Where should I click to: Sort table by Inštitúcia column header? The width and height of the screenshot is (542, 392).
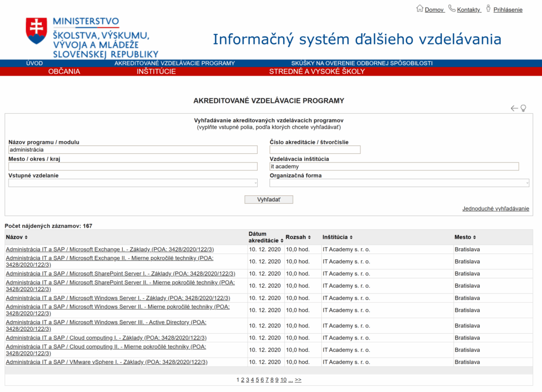(x=337, y=238)
